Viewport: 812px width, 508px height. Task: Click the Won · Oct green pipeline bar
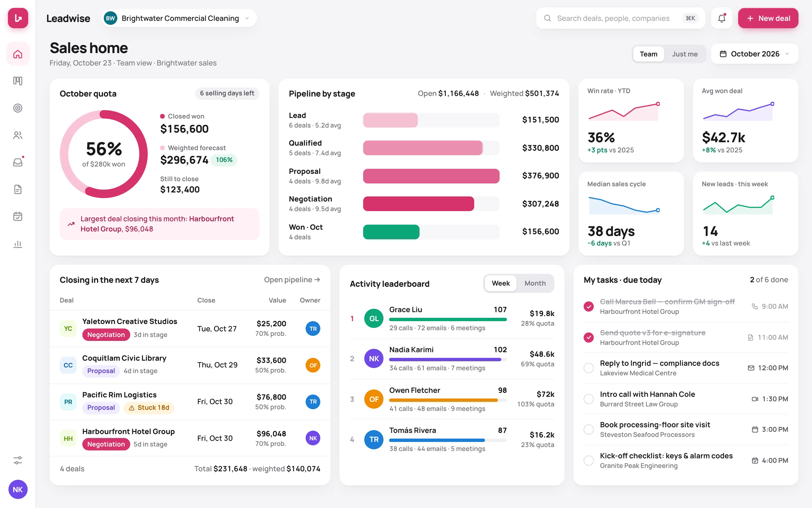tap(391, 232)
